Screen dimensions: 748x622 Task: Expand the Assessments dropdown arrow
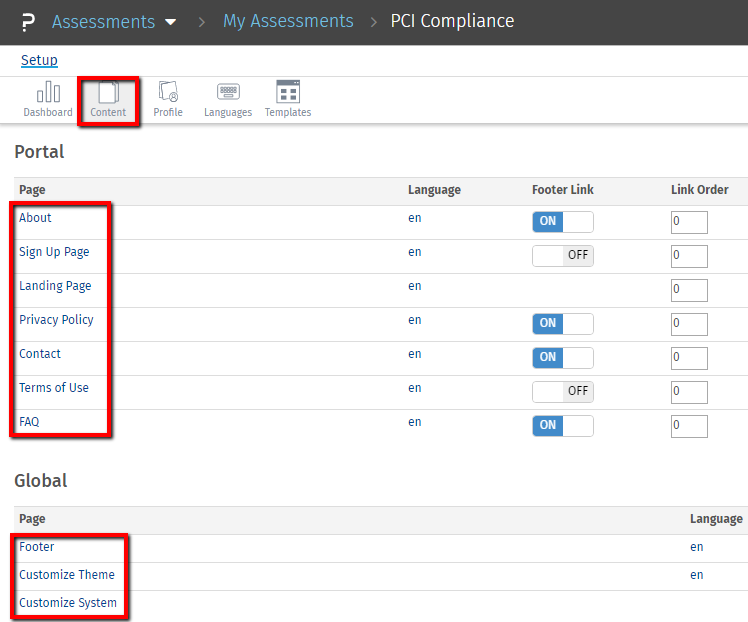coord(170,22)
